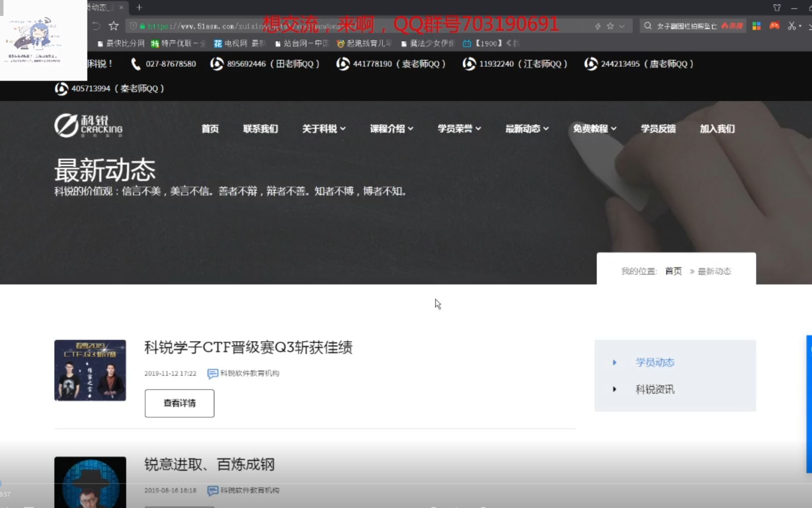812x508 pixels.
Task: Click comment icon beside 2019-08-16 author
Action: pyautogui.click(x=212, y=491)
